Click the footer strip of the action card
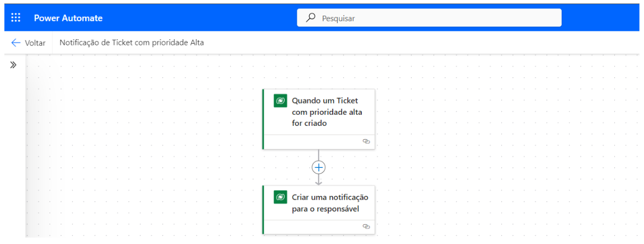 pos(314,227)
